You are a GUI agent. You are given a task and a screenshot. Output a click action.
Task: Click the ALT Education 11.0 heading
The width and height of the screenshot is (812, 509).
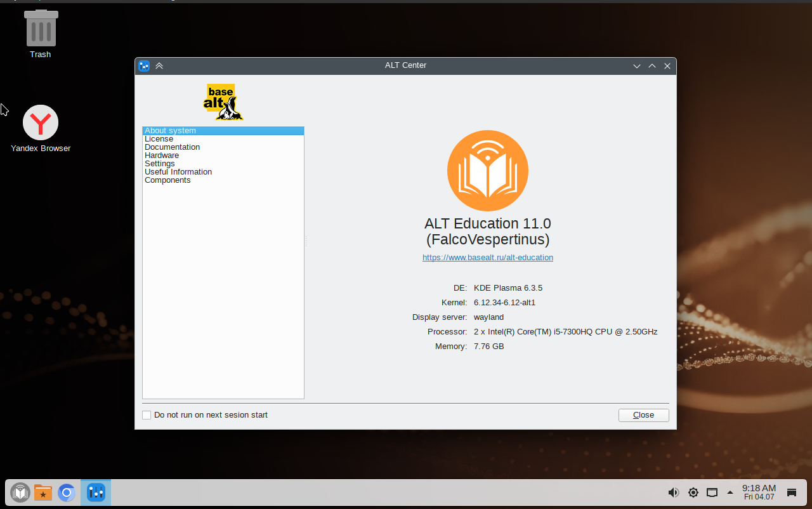(x=488, y=232)
